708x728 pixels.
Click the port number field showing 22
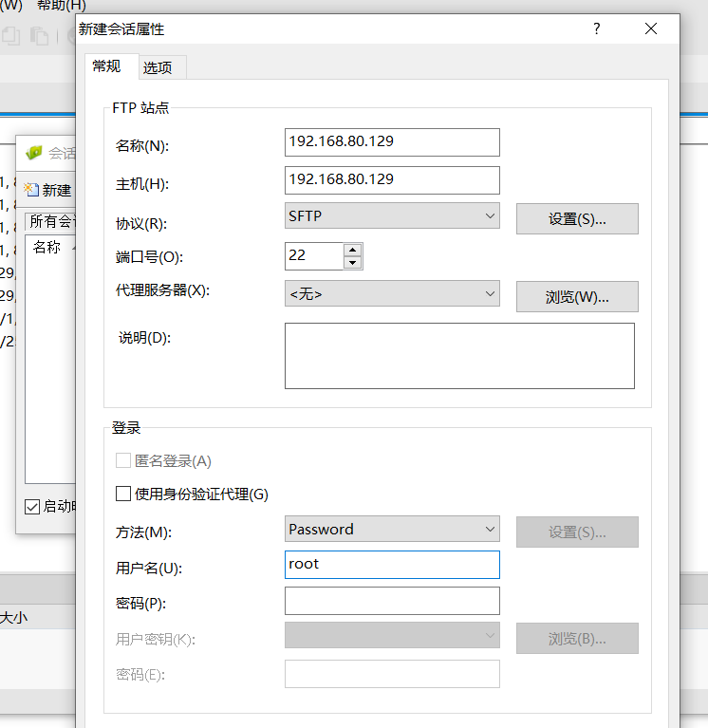point(314,256)
